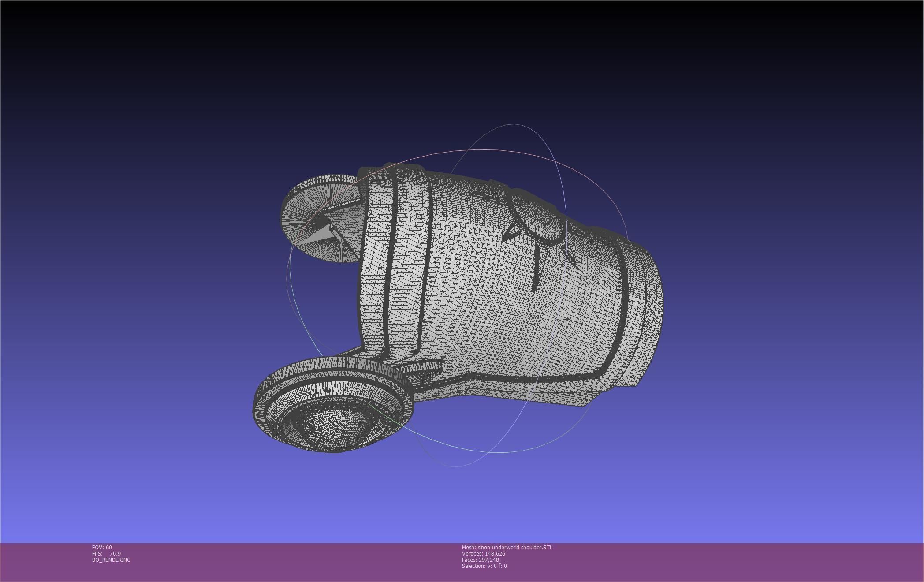Click the Selection v: 0 f: 0 text
The height and width of the screenshot is (582, 924).
tap(484, 566)
